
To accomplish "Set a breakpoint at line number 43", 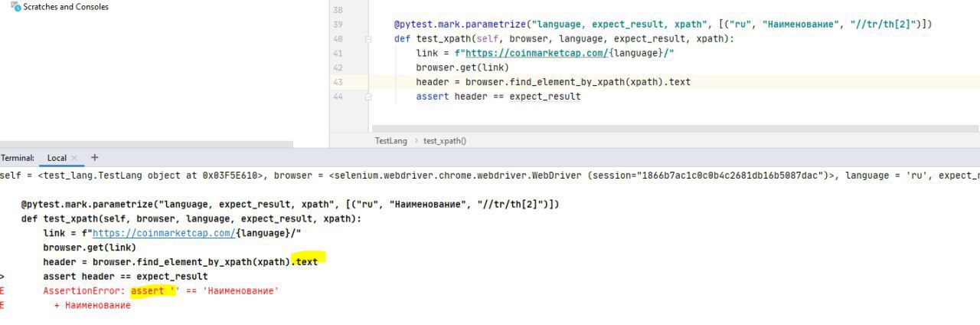I will point(338,82).
